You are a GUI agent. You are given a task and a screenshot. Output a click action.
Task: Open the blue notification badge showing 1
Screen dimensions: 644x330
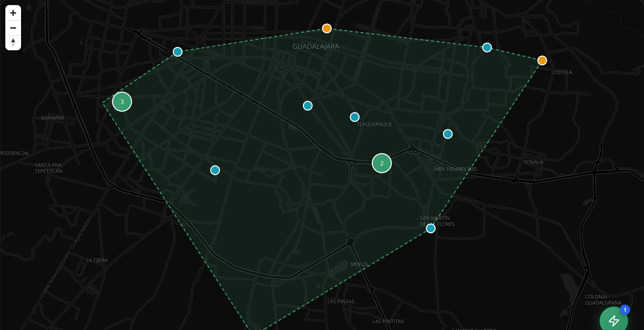tap(625, 310)
